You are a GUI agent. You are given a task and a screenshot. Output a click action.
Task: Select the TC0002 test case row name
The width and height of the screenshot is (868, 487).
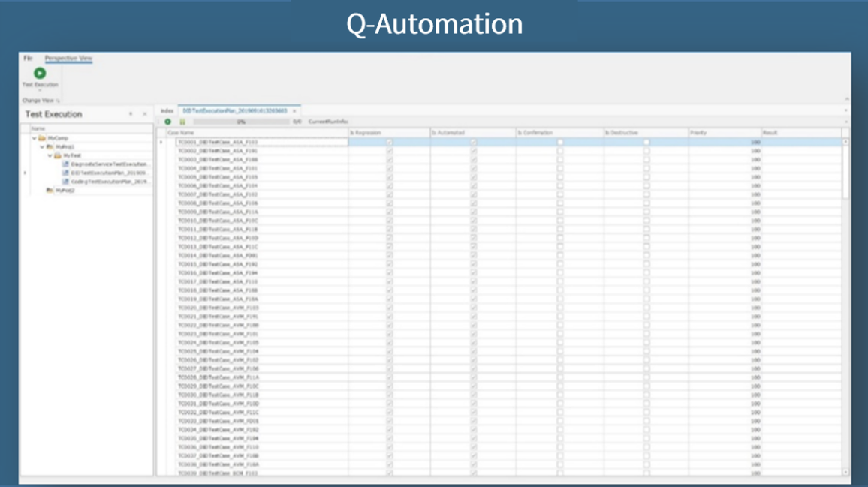218,151
